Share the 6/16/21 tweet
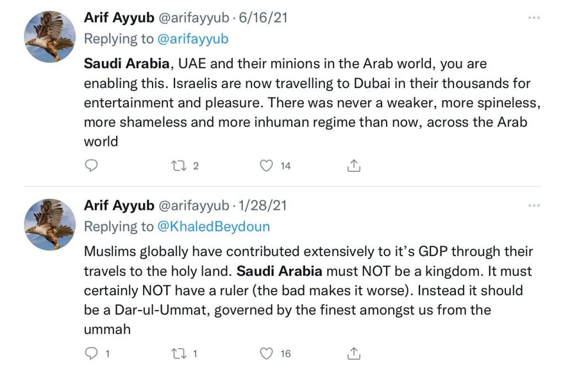The image size is (588, 374). click(353, 165)
